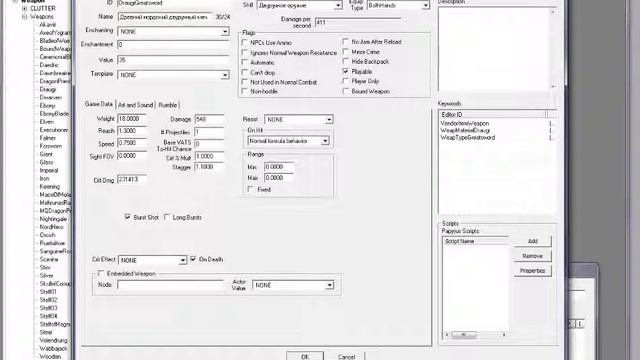Click the Add script button

coord(533,241)
